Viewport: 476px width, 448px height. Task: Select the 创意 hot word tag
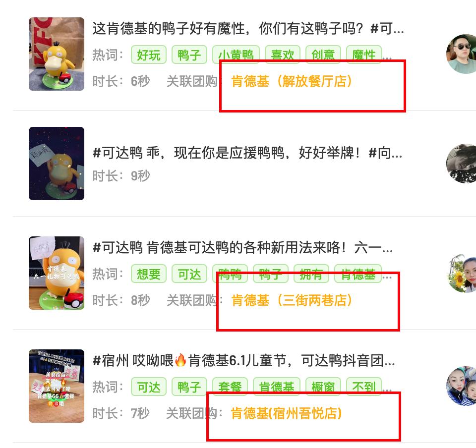click(x=323, y=55)
